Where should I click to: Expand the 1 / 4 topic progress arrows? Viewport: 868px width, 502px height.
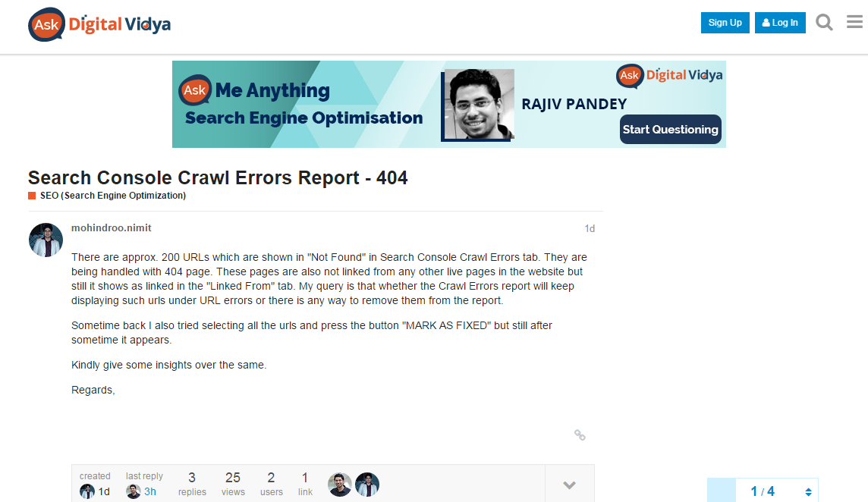[808, 492]
